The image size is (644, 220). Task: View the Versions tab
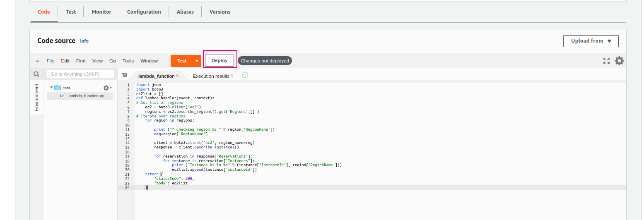click(220, 12)
